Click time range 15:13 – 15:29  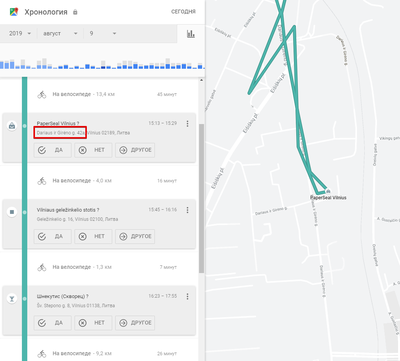pyautogui.click(x=163, y=123)
